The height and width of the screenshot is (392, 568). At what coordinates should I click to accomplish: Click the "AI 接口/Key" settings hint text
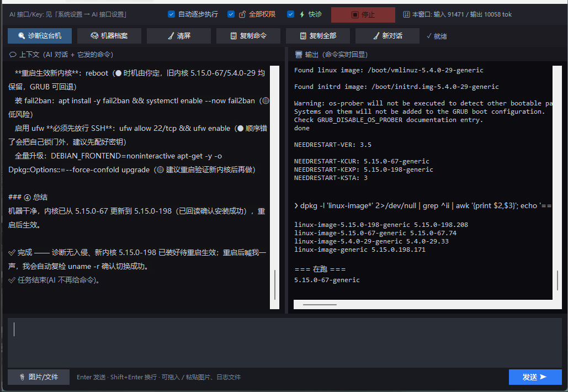[68, 14]
